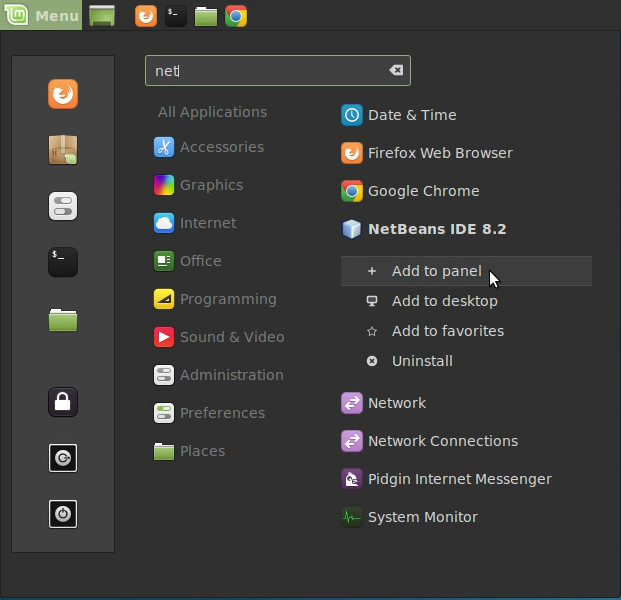Click the Quit power icon
Image resolution: width=621 pixels, height=600 pixels.
[x=63, y=514]
